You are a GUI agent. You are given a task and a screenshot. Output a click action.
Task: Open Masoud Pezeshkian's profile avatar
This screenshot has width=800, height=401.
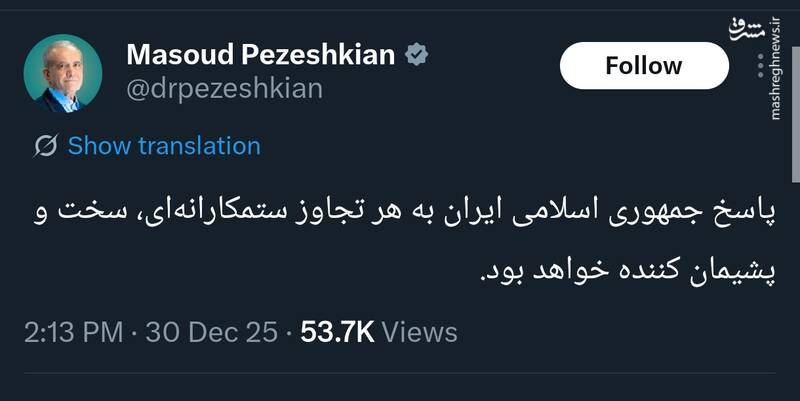[63, 73]
